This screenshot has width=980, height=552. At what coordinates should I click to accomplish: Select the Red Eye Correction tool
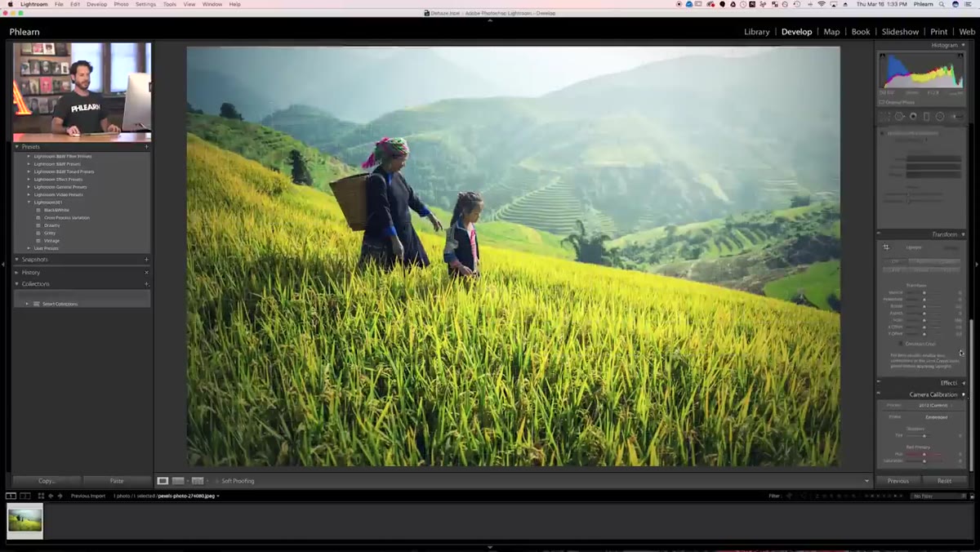click(913, 117)
